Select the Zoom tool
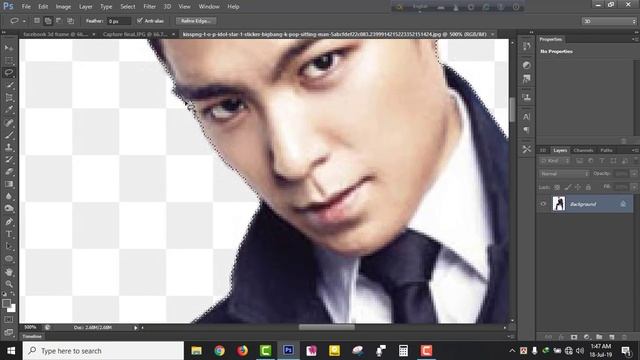 9,284
